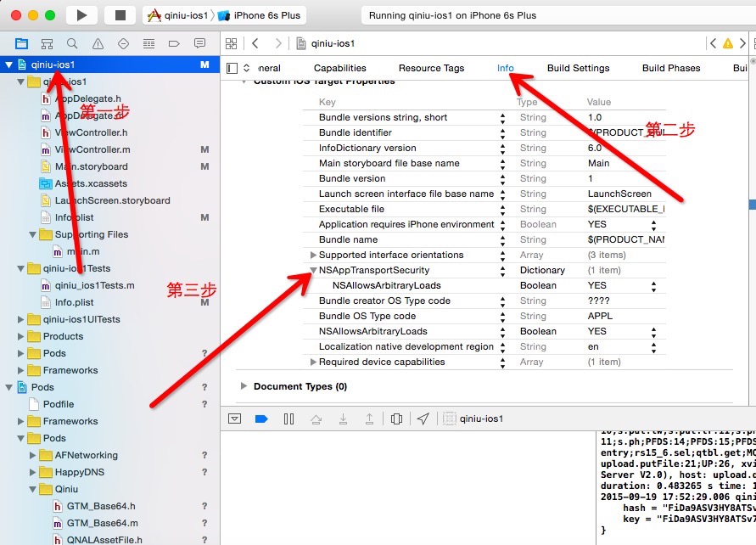This screenshot has height=545, width=756.
Task: Open the Debug navigator icon
Action: click(x=149, y=44)
